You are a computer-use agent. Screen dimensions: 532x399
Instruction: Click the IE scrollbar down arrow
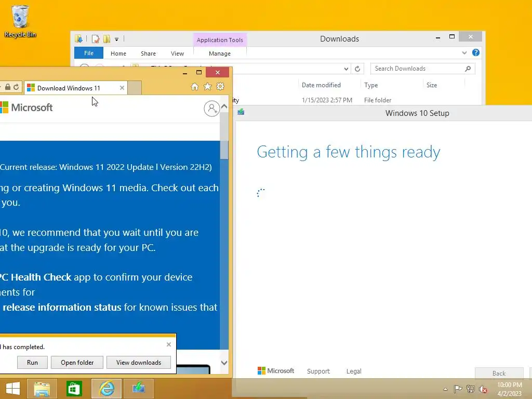coord(224,363)
